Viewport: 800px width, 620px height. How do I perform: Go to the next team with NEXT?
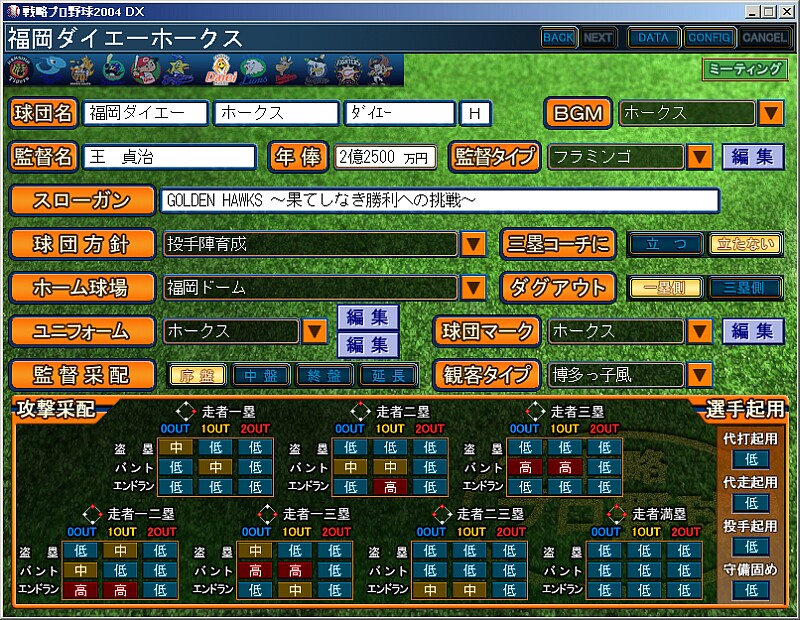point(598,37)
